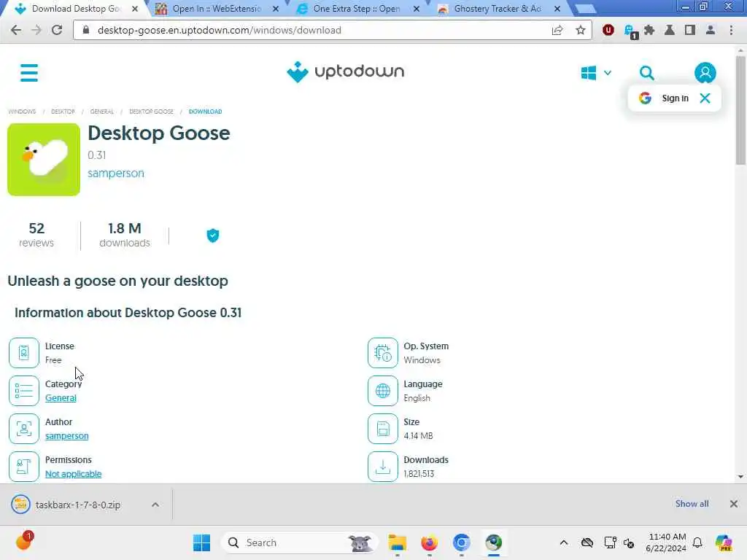Go forward in browser history
This screenshot has width=747, height=560.
click(36, 30)
